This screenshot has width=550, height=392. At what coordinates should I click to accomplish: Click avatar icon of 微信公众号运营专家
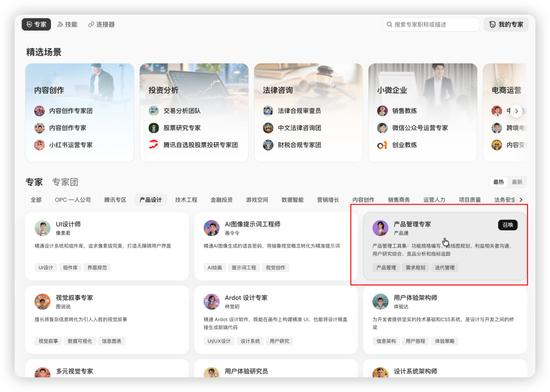click(x=382, y=128)
